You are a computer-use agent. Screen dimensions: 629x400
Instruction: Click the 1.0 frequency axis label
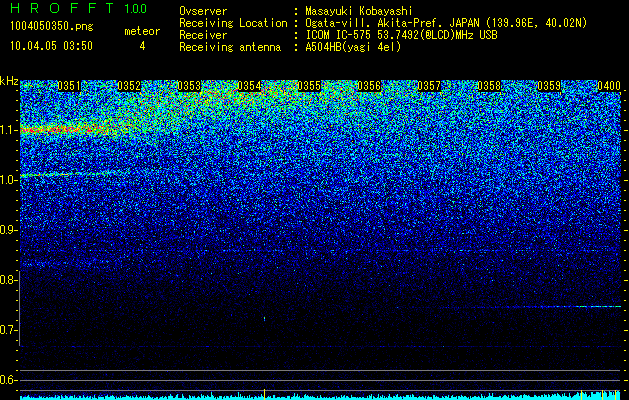(x=9, y=180)
